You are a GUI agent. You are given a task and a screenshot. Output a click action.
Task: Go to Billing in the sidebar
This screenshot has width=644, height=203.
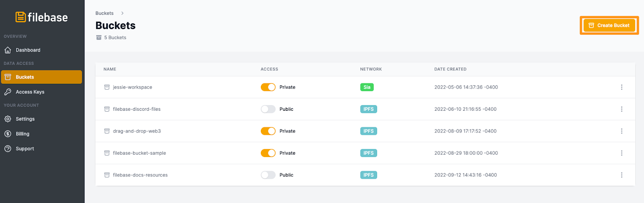coord(23,134)
